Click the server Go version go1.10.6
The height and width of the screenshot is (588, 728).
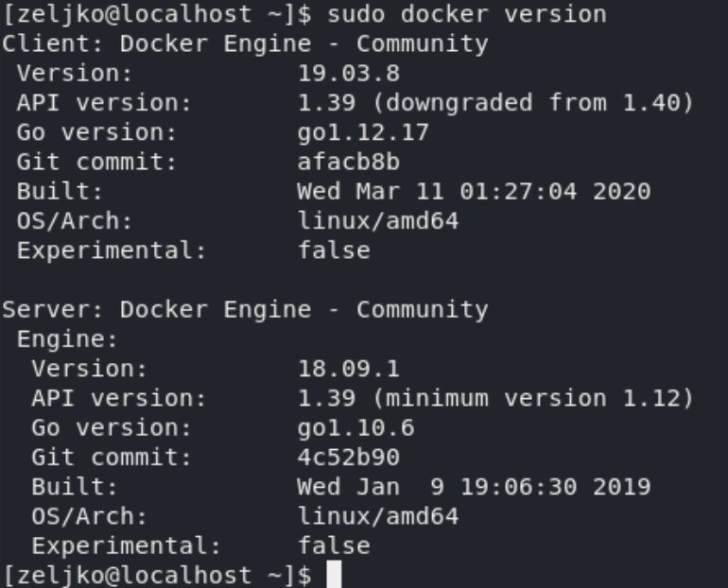coord(355,428)
